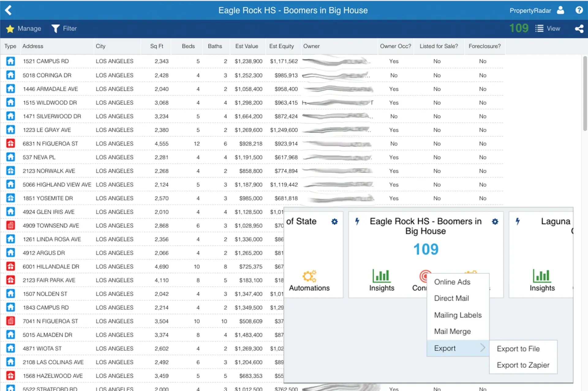Open the share icon menu
The height and width of the screenshot is (391, 588).
pos(579,28)
